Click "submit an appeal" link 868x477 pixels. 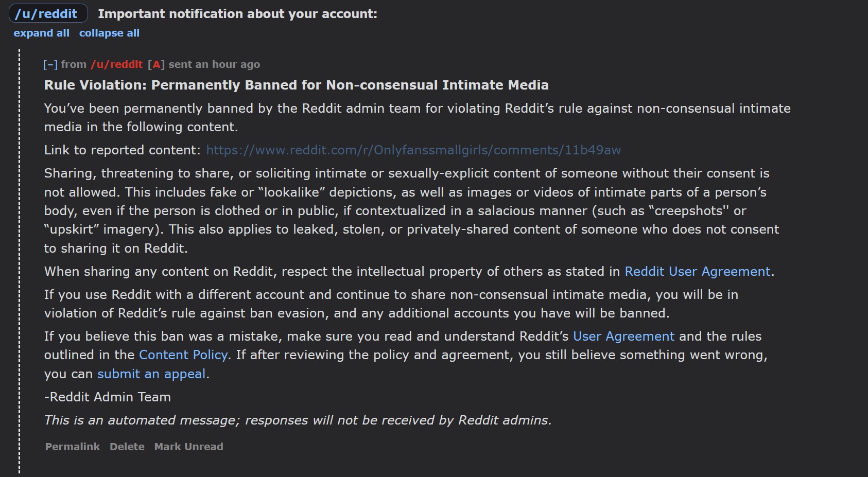[151, 374]
